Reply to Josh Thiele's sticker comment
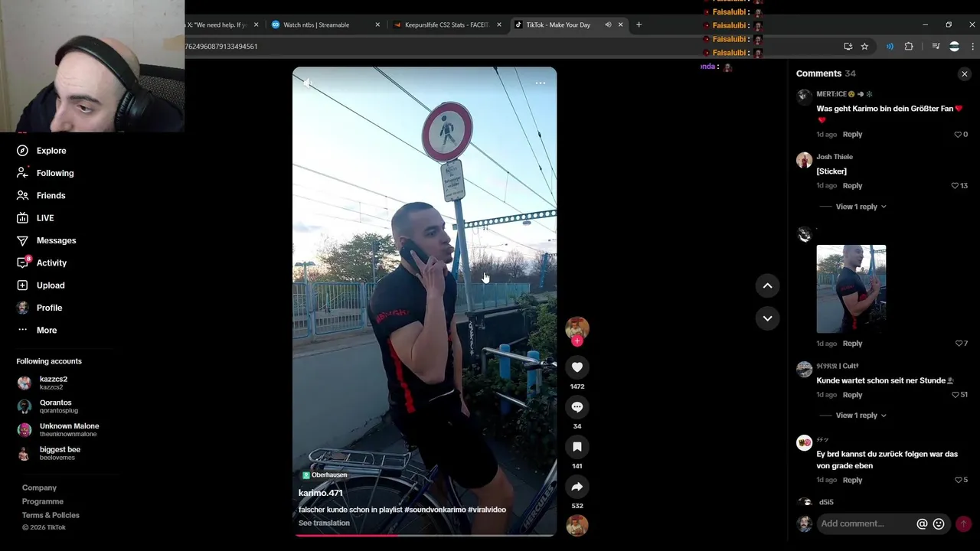Viewport: 980px width, 551px height. tap(852, 186)
